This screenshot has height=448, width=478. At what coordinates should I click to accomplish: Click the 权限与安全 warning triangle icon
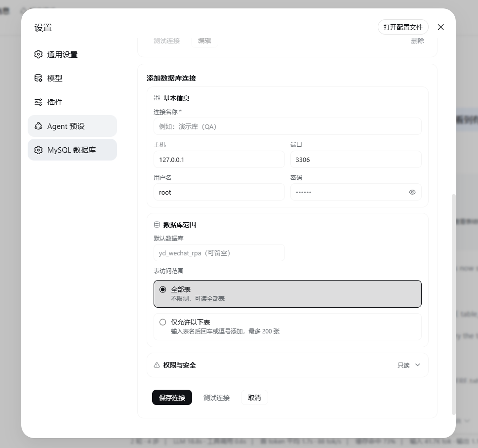tap(157, 365)
